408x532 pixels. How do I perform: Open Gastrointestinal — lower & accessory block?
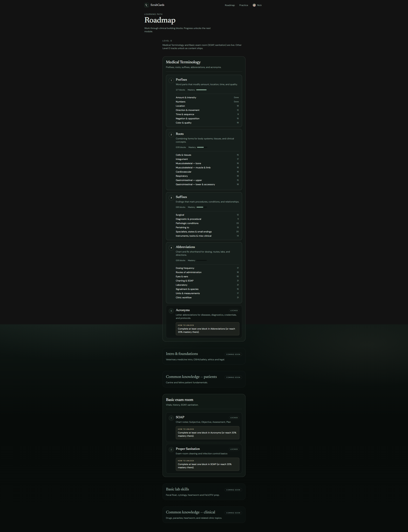207,184
